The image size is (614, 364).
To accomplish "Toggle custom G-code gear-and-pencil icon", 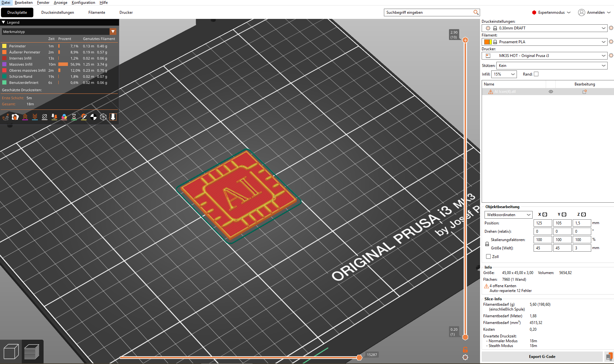I will [x=84, y=117].
